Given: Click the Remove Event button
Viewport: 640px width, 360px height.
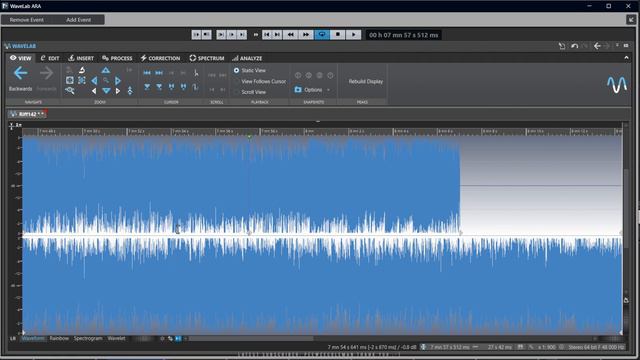Looking at the screenshot, I should [x=27, y=20].
